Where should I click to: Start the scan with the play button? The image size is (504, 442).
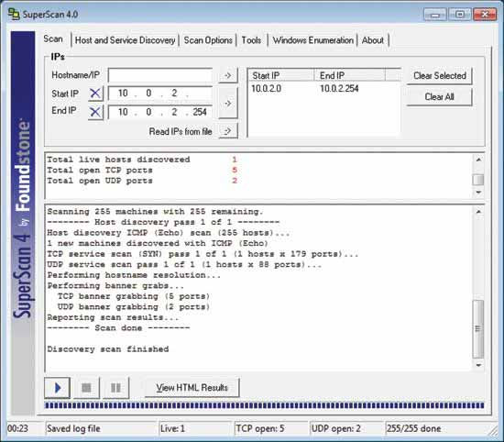tap(57, 388)
